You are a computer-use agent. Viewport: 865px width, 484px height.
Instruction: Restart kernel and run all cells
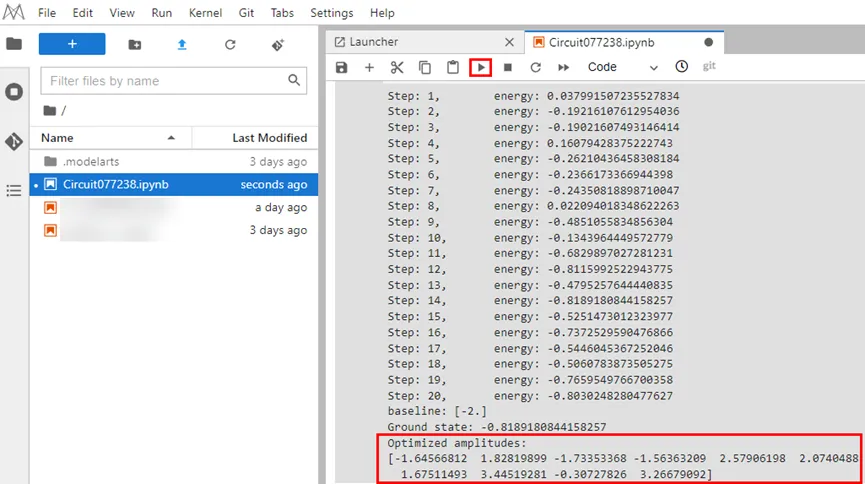[x=563, y=67]
